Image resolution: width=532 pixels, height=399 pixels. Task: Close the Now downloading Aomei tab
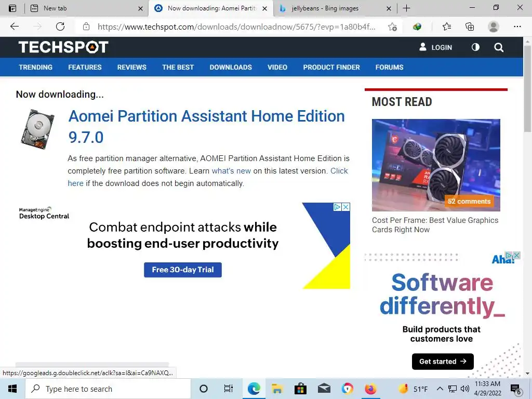click(265, 8)
